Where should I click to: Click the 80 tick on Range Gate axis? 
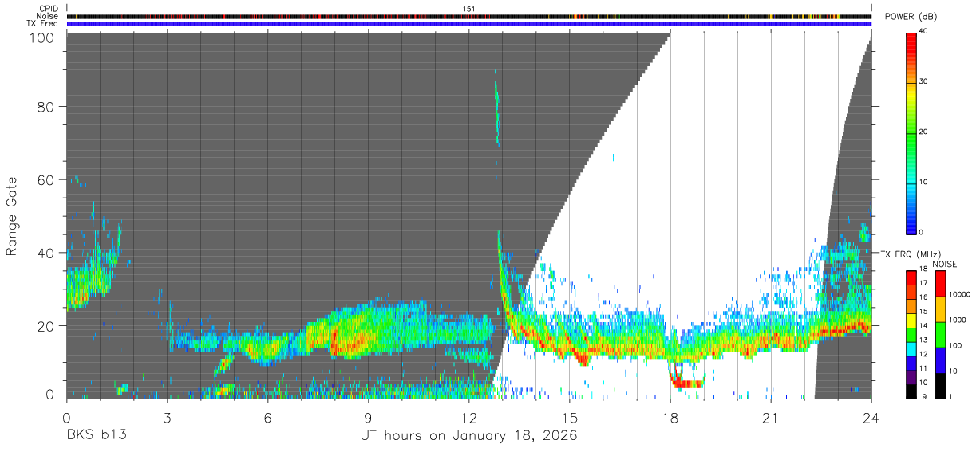point(45,107)
